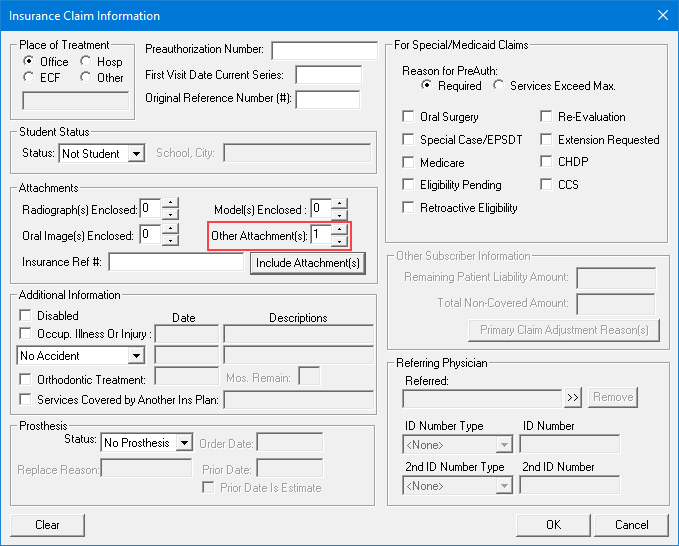This screenshot has height=546, width=679.
Task: Increase the Radiograph(s) Enclosed count
Action: [170, 203]
